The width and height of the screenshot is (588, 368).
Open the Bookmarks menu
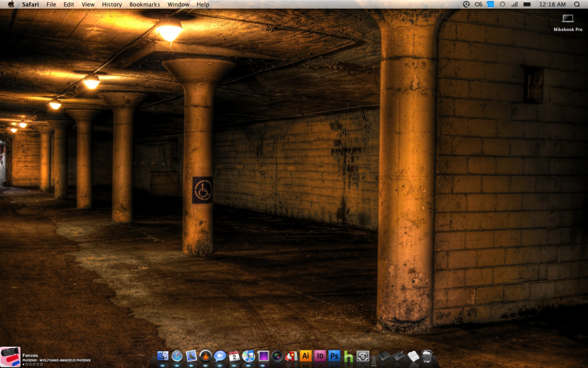(145, 5)
